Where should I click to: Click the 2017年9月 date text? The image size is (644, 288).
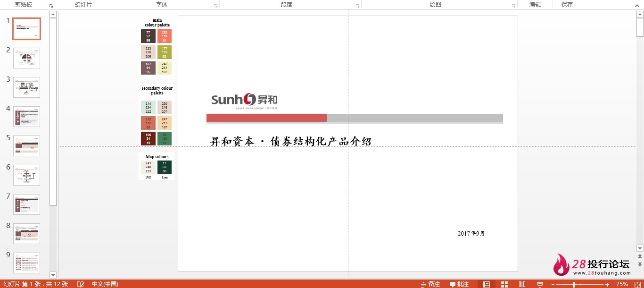point(471,233)
